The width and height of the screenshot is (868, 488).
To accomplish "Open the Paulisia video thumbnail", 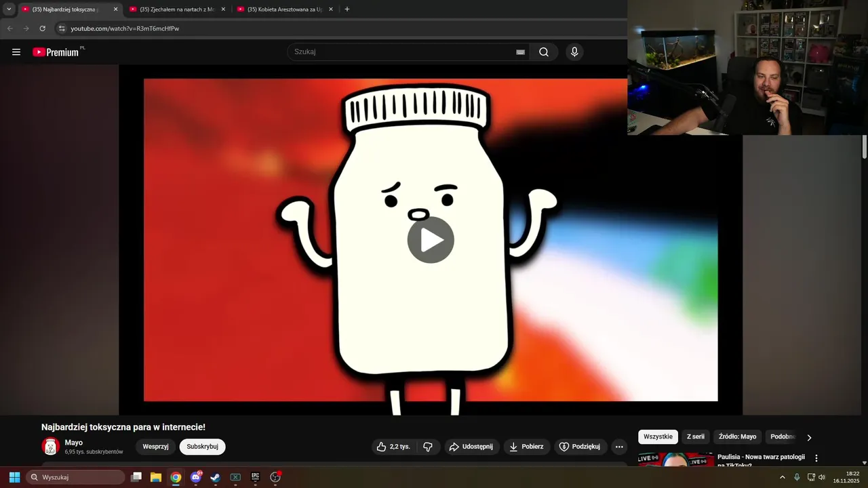I will click(675, 460).
